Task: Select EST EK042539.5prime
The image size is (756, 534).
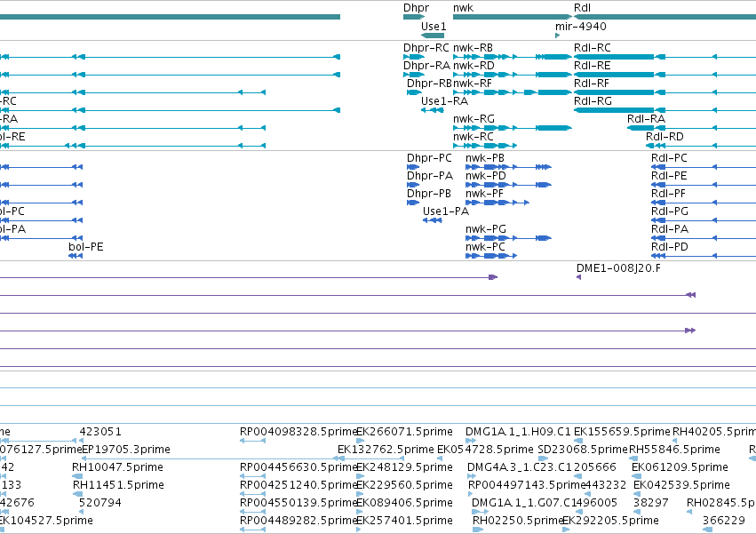Action: (x=637, y=494)
